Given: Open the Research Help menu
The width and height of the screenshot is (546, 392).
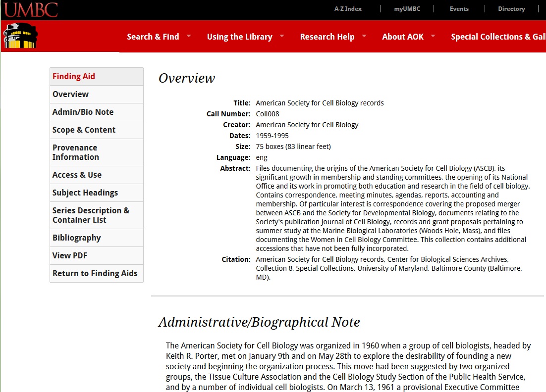Looking at the screenshot, I should pos(328,37).
